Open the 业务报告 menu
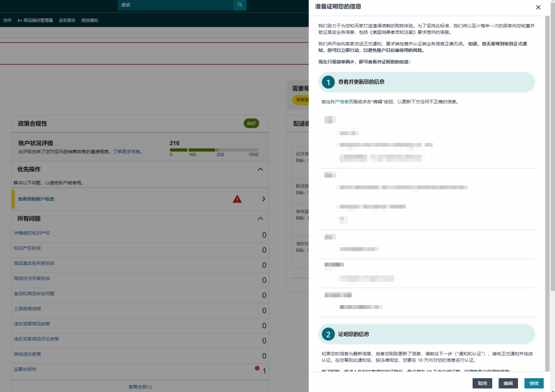This screenshot has height=392, width=555. click(67, 21)
